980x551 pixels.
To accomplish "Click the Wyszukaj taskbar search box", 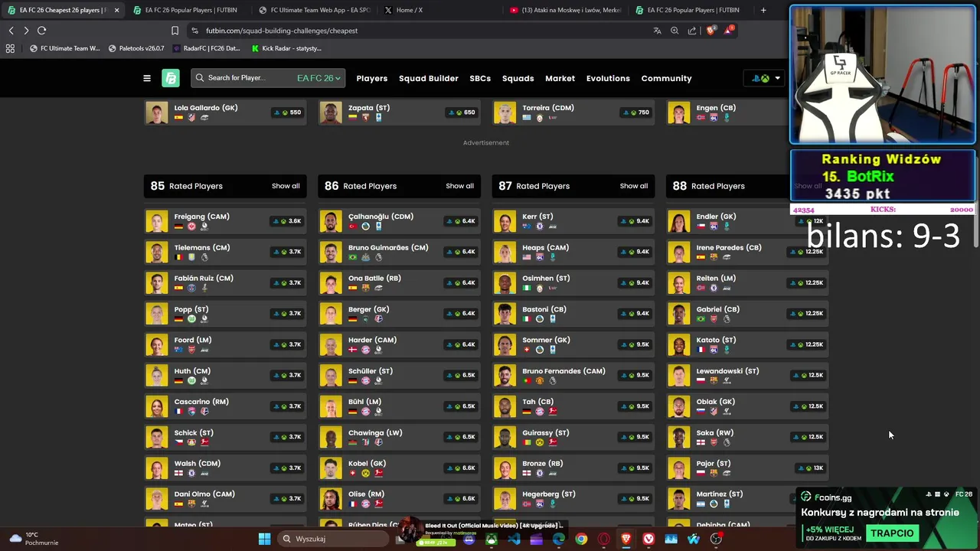I will pos(335,539).
